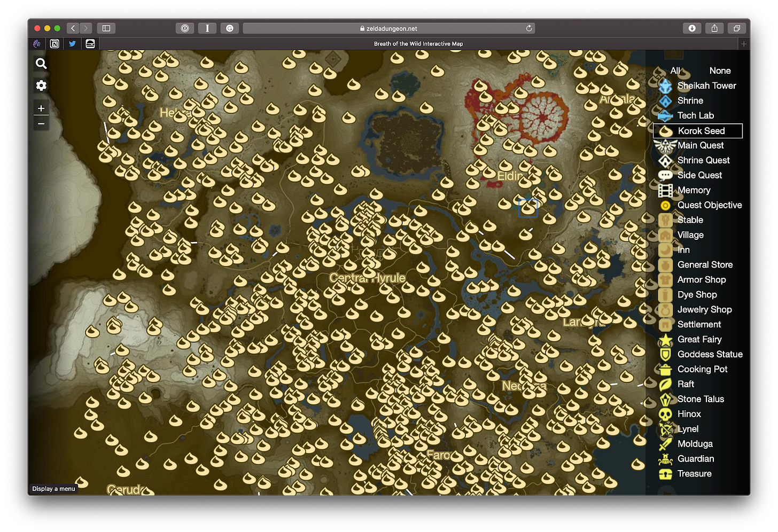The height and width of the screenshot is (532, 778).
Task: Toggle Hinox skull icon
Action: coord(665,414)
